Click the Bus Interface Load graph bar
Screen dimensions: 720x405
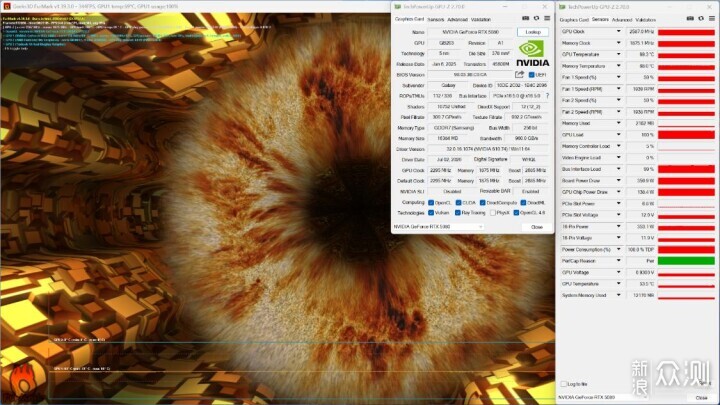tap(686, 169)
